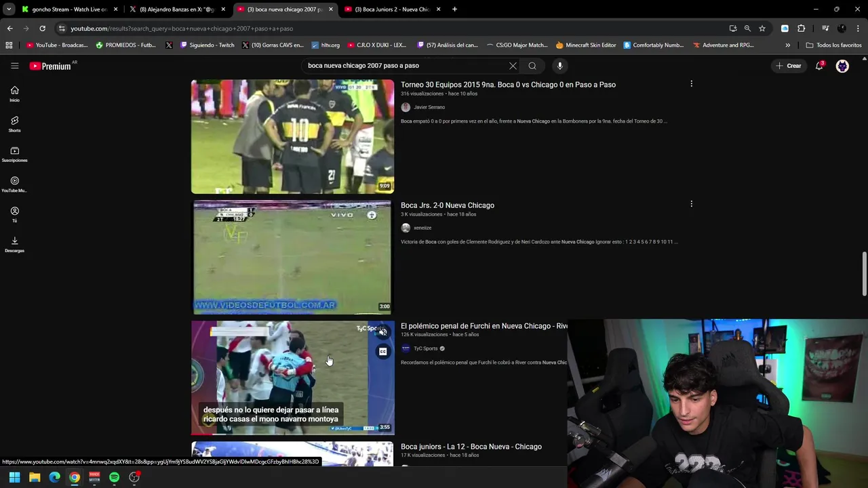Expand the bookmarks overflow chevron
The image size is (868, 488).
(787, 45)
